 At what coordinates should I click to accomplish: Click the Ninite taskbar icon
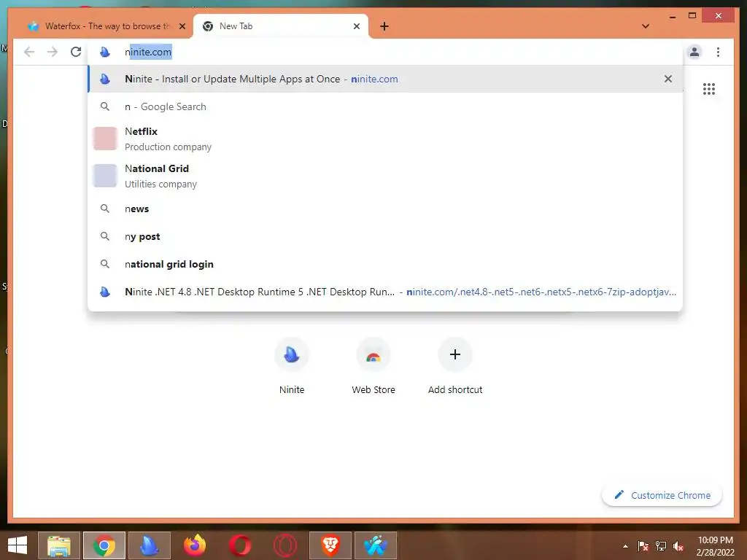pos(149,545)
